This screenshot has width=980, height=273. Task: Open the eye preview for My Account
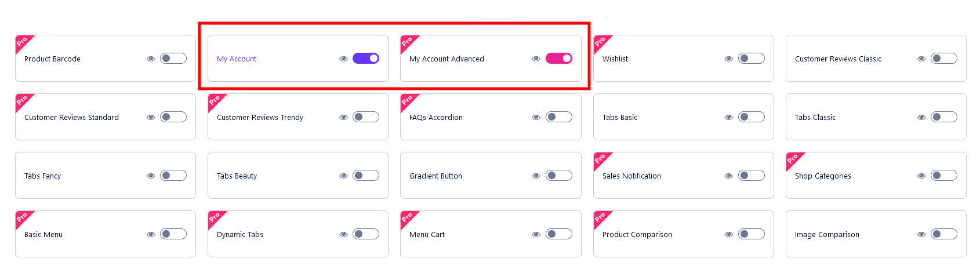tap(343, 59)
